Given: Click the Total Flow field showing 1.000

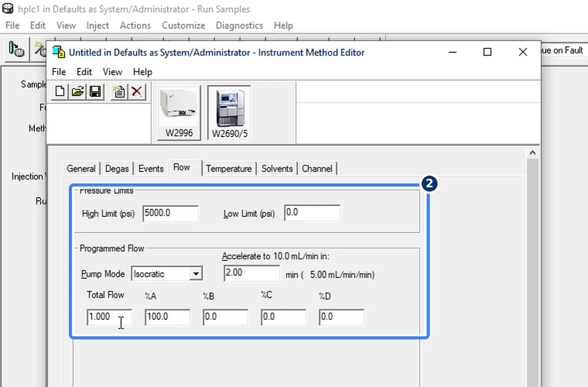Looking at the screenshot, I should pyautogui.click(x=109, y=317).
